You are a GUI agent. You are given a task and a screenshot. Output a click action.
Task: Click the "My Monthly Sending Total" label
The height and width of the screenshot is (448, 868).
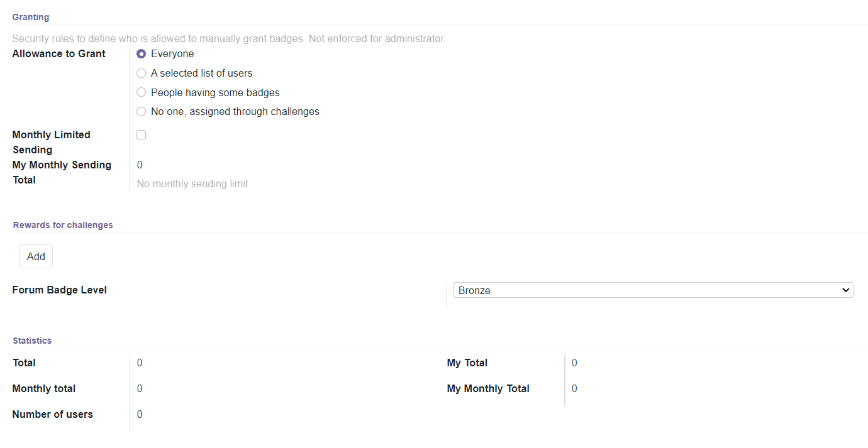[62, 172]
